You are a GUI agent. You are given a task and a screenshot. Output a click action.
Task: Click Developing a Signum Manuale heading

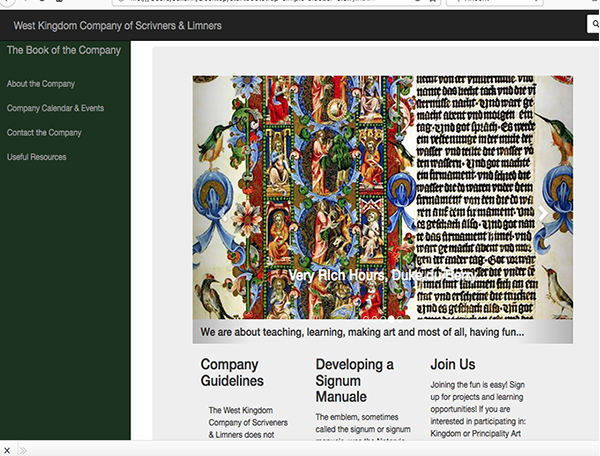354,381
